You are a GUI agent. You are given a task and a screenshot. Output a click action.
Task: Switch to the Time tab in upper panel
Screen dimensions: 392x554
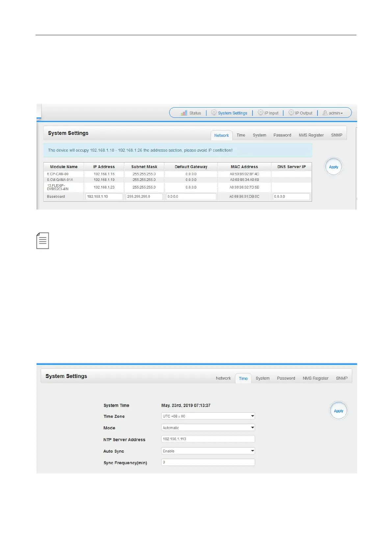pos(241,135)
